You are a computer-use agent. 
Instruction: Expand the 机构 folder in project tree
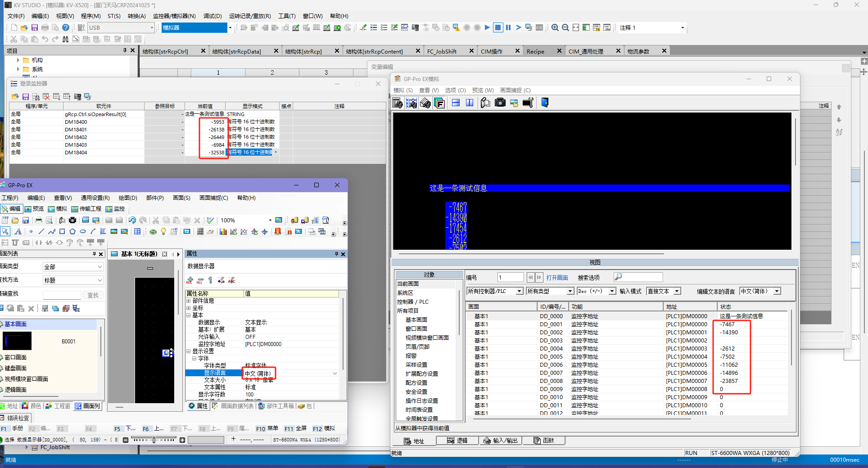[18, 60]
